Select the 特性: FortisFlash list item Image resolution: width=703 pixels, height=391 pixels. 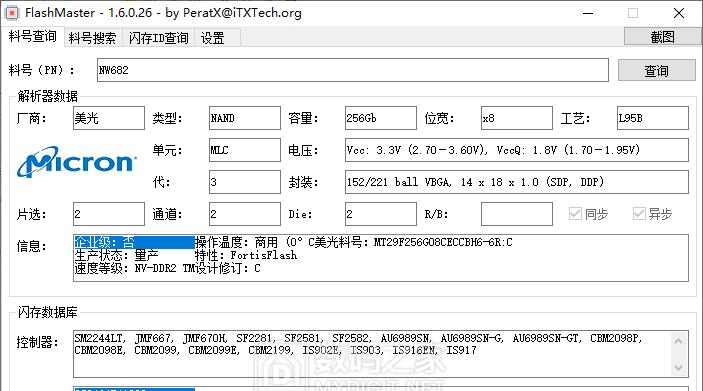pos(246,255)
